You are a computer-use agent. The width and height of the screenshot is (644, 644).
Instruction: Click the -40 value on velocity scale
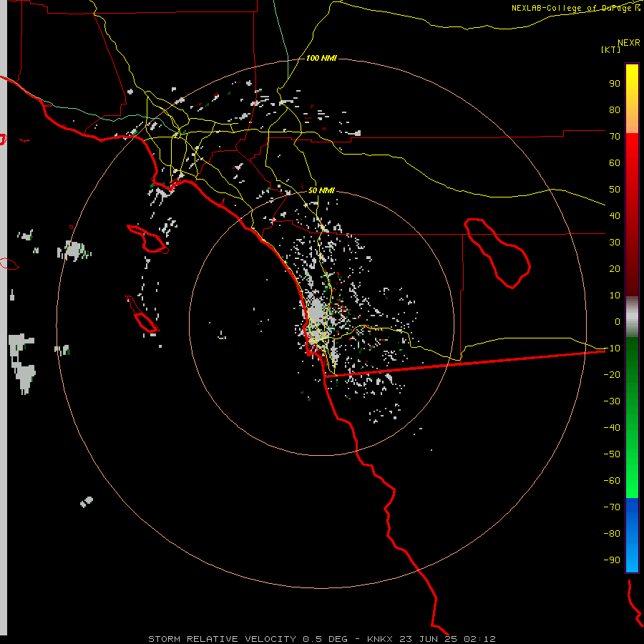coord(612,428)
